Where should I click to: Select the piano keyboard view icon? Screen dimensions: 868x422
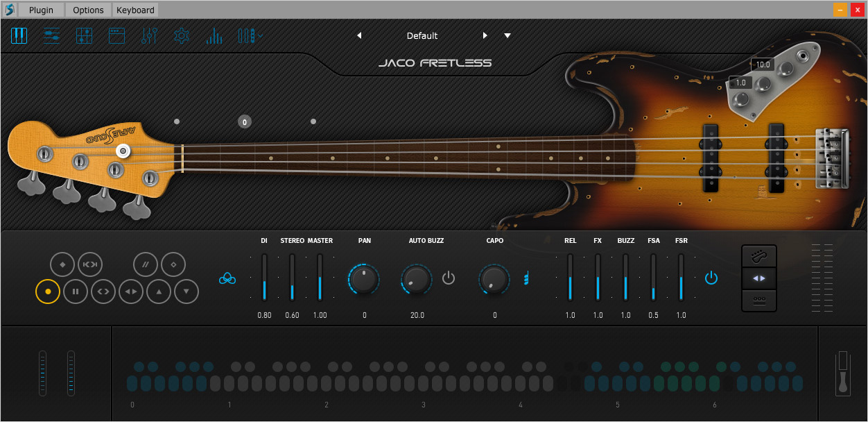(19, 36)
